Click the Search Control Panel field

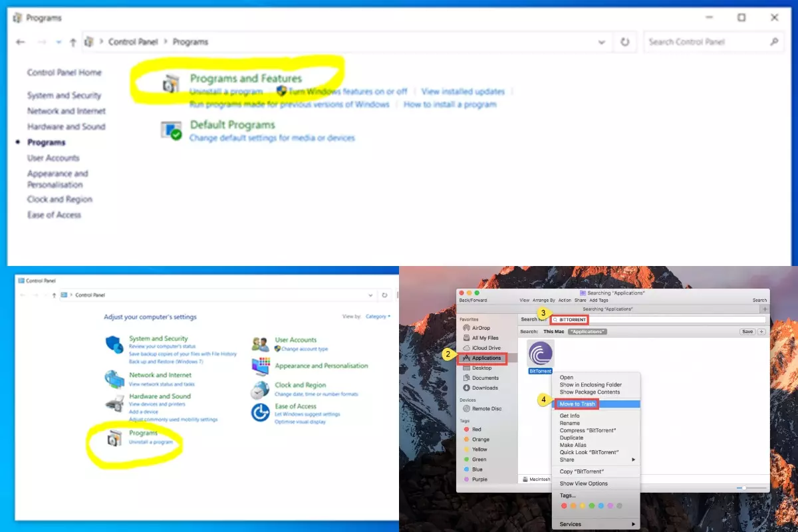[x=713, y=42]
